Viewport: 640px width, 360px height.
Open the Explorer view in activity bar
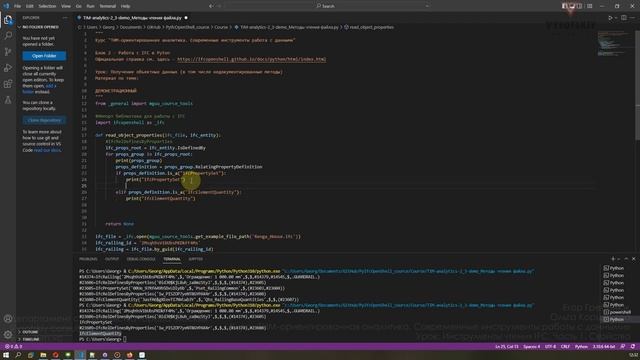8,20
